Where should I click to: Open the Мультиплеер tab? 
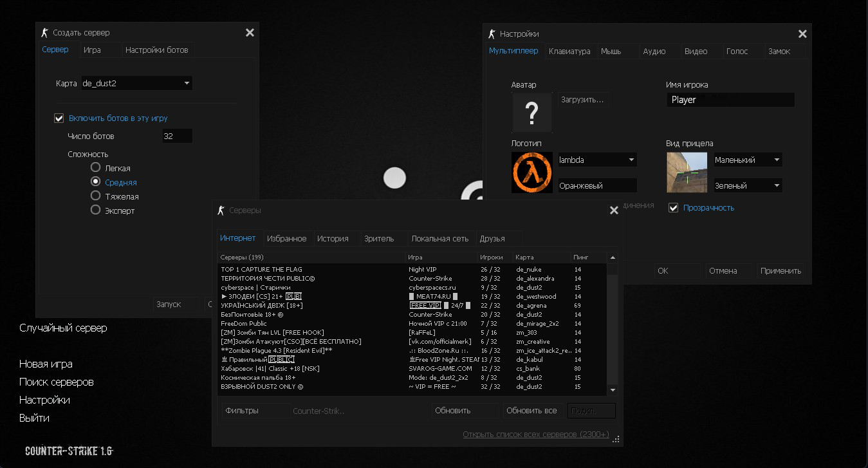(x=513, y=51)
